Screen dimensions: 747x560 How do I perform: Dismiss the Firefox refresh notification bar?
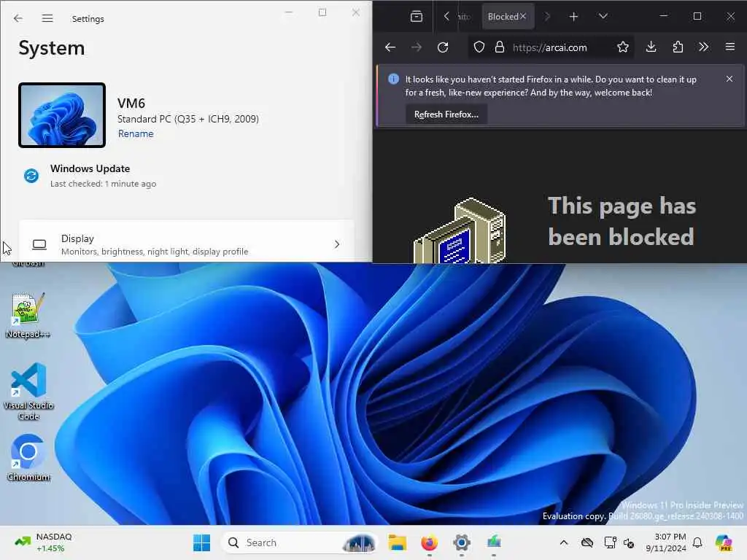point(729,79)
